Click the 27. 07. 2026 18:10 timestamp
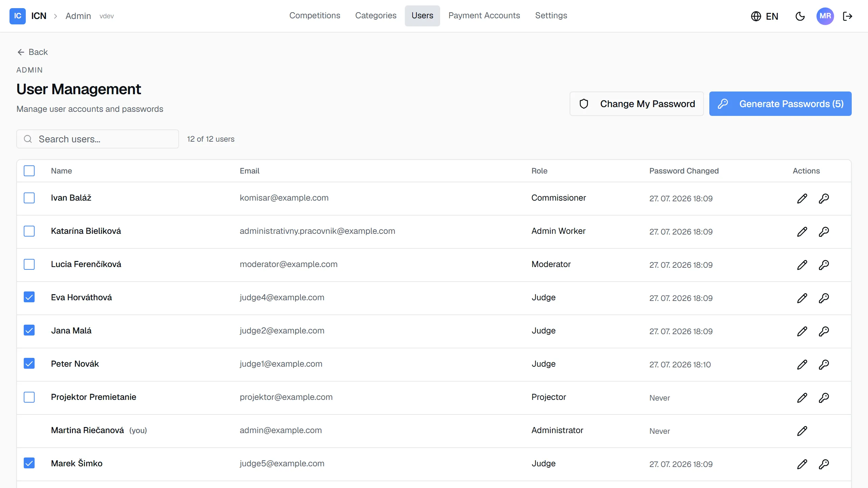The width and height of the screenshot is (868, 488). pos(680,365)
